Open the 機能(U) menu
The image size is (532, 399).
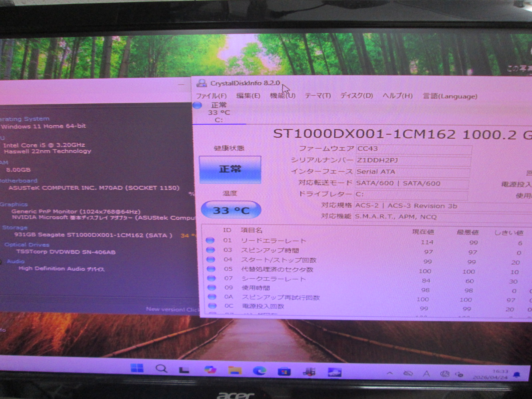tap(282, 96)
